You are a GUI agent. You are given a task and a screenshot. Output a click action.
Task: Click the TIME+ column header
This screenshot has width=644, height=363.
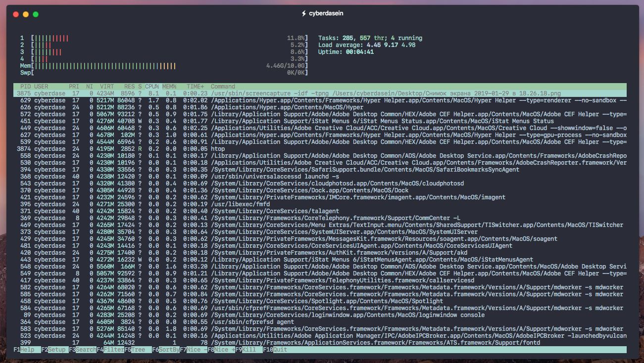click(x=195, y=87)
